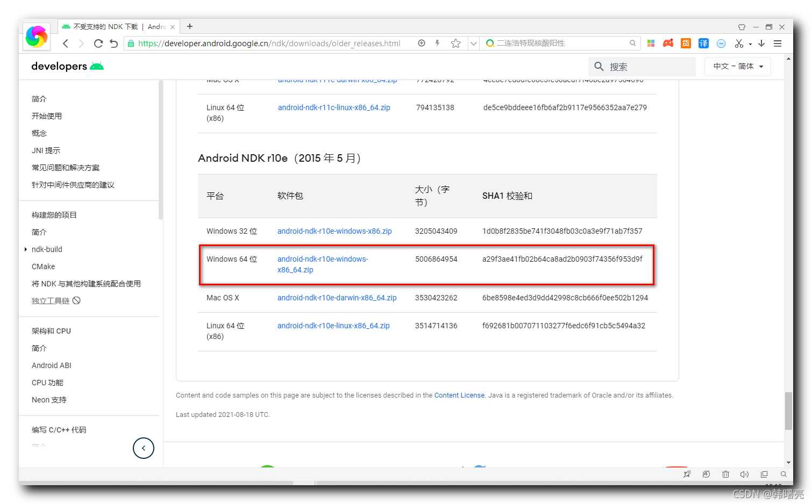
Task: Open the browser hamburger main menu
Action: pyautogui.click(x=778, y=44)
